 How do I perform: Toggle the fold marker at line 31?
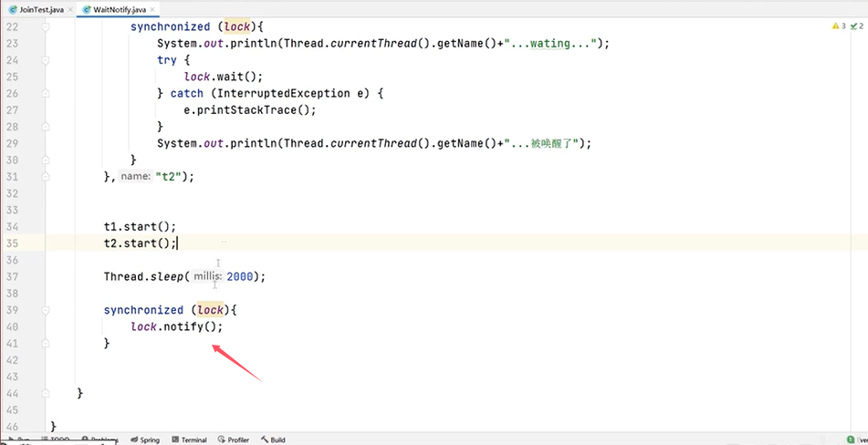point(46,176)
